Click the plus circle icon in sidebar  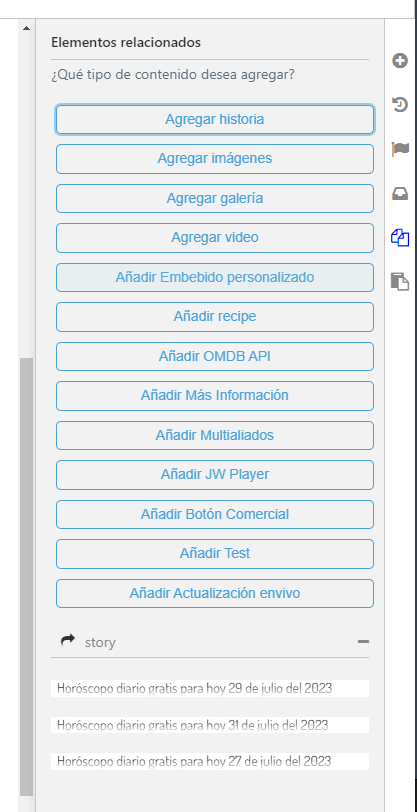pyautogui.click(x=399, y=61)
